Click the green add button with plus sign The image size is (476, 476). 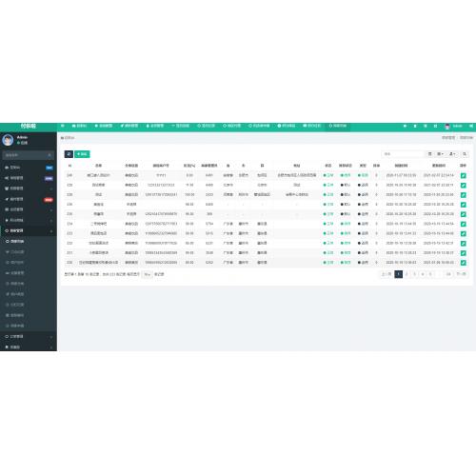[82, 154]
